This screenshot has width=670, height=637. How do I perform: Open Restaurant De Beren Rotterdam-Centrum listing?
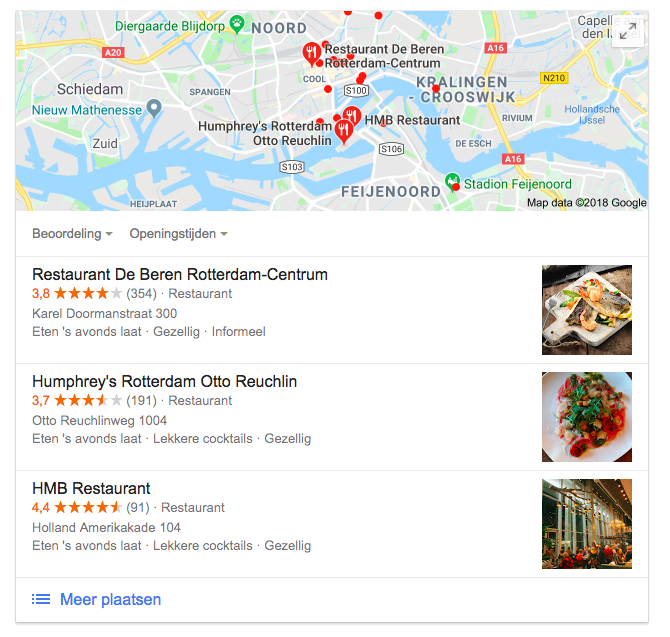[180, 274]
